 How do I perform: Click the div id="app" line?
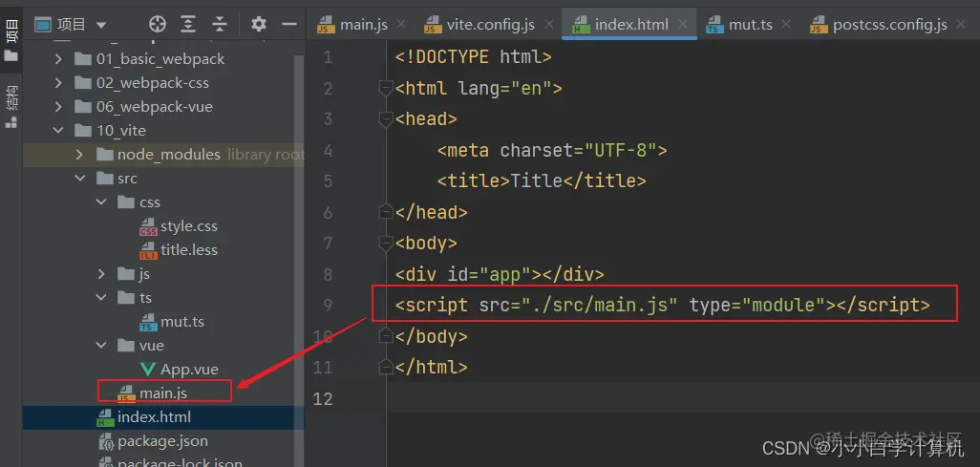click(500, 274)
